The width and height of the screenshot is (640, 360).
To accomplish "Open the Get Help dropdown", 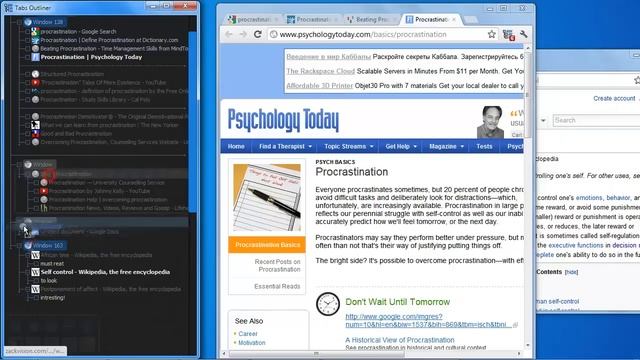I will pyautogui.click(x=401, y=146).
